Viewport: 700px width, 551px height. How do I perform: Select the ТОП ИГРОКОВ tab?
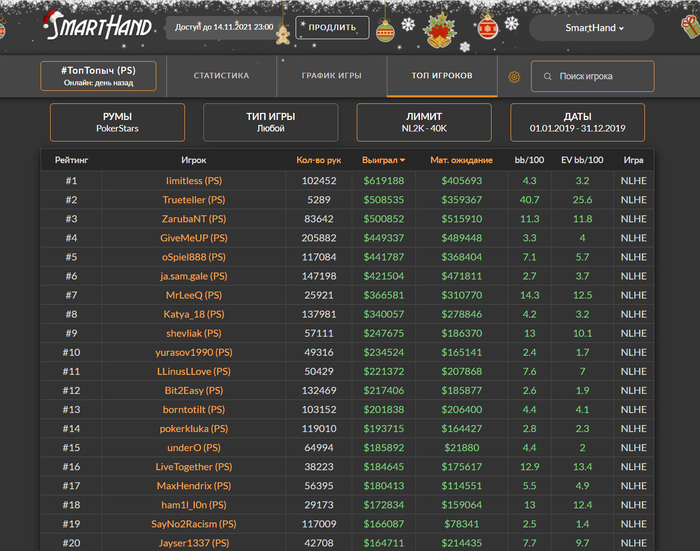442,76
